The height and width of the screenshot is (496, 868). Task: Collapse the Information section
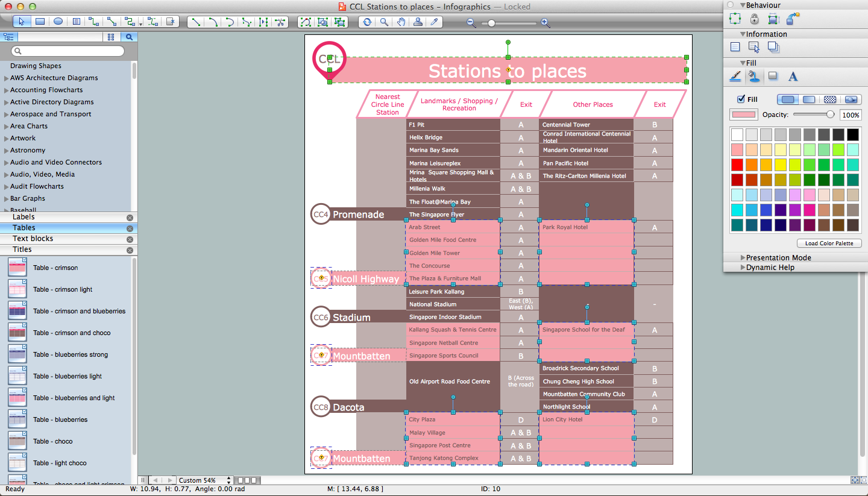click(x=743, y=34)
